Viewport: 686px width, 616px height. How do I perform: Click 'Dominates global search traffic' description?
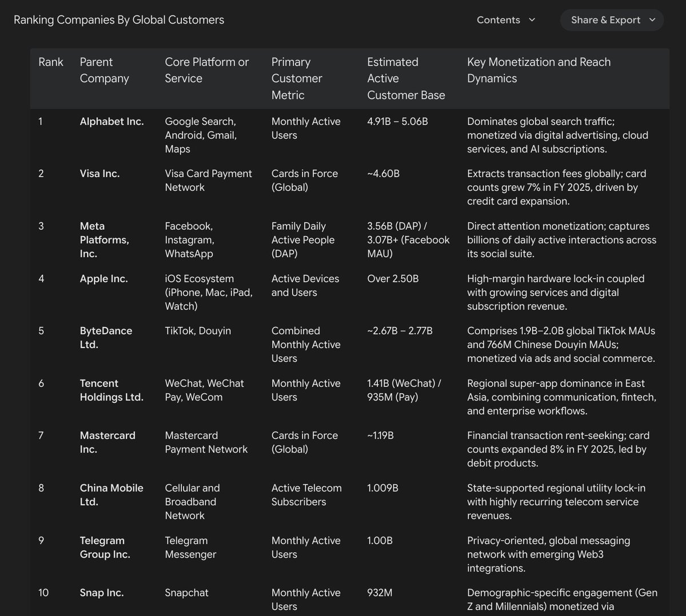point(558,135)
